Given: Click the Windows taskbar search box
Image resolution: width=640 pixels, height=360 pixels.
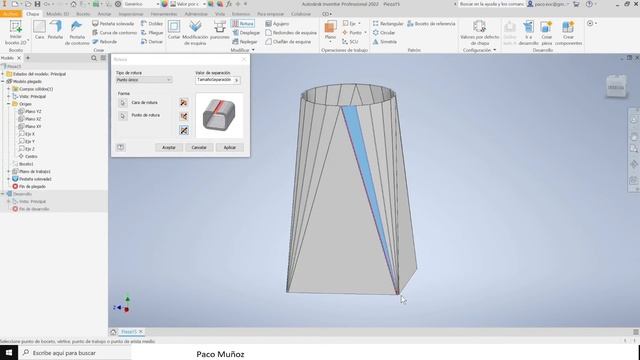Looking at the screenshot, I should click(75, 353).
